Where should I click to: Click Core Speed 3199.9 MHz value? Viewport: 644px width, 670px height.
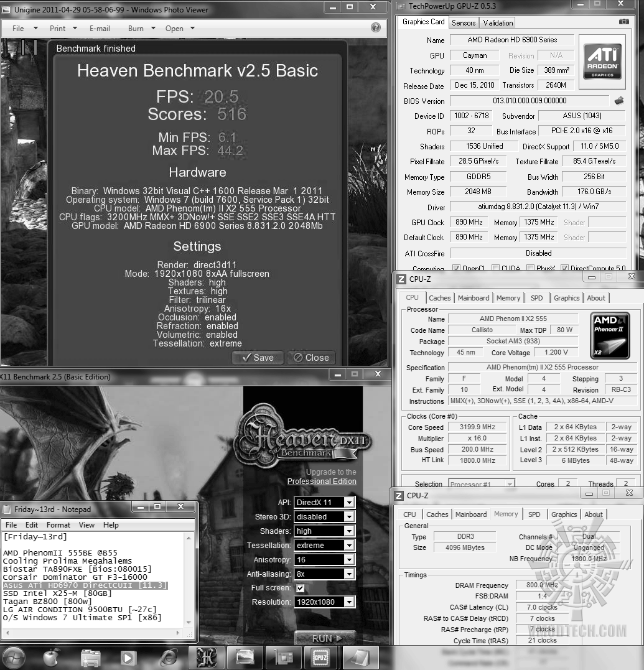(477, 427)
